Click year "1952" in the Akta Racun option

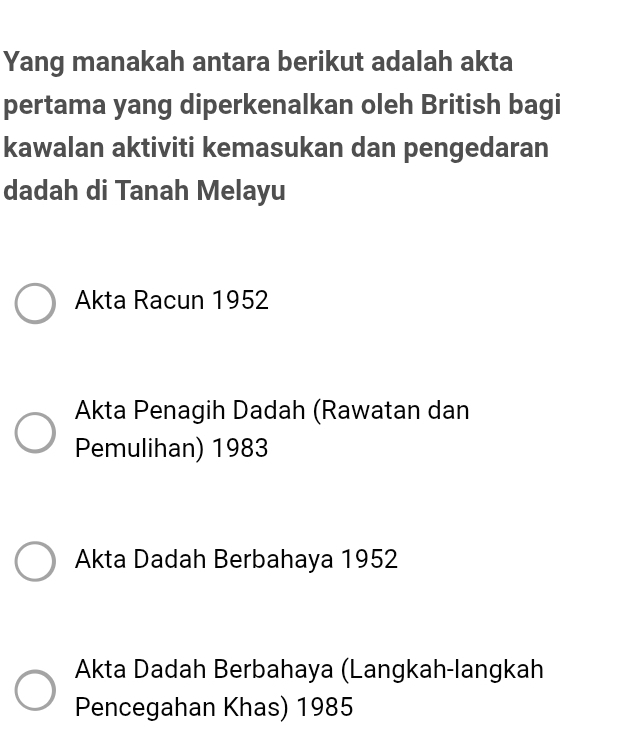click(x=241, y=301)
